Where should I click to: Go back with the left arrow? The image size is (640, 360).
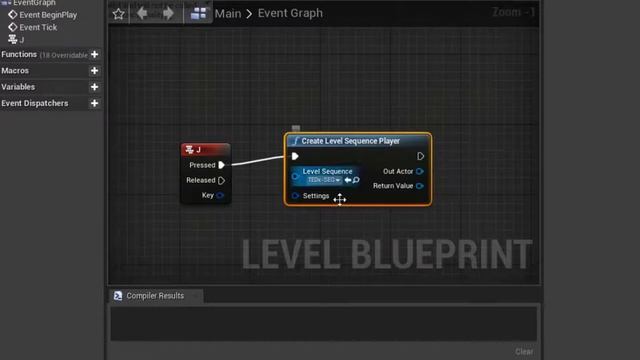click(142, 13)
